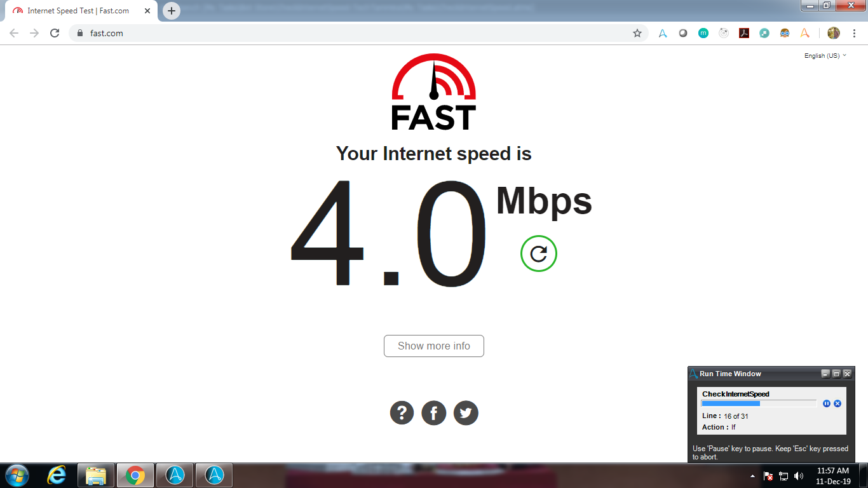Stop the CheckInternetSpeed run with the X icon
868x488 pixels.
coord(837,403)
